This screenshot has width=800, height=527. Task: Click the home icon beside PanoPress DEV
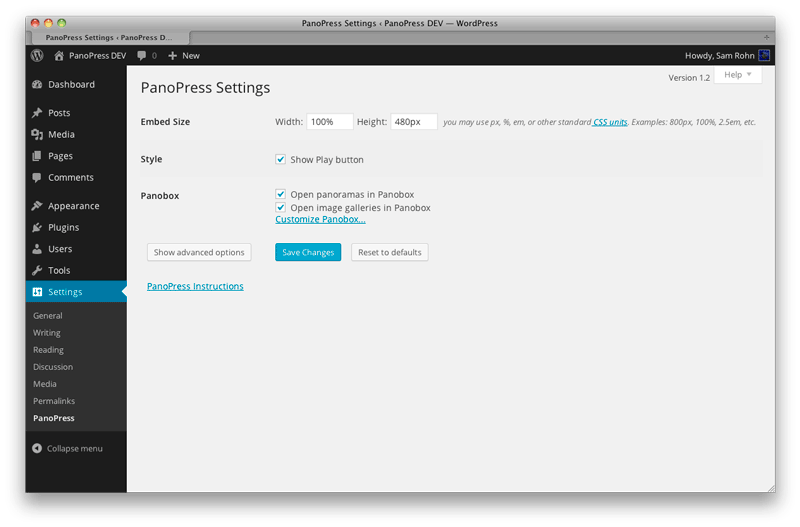[59, 56]
